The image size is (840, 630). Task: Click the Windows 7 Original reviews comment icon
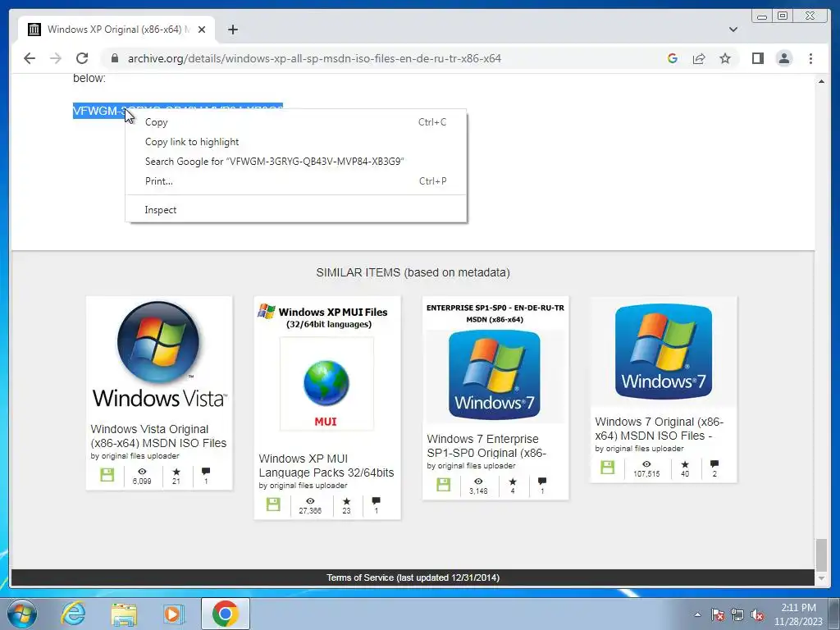(714, 464)
